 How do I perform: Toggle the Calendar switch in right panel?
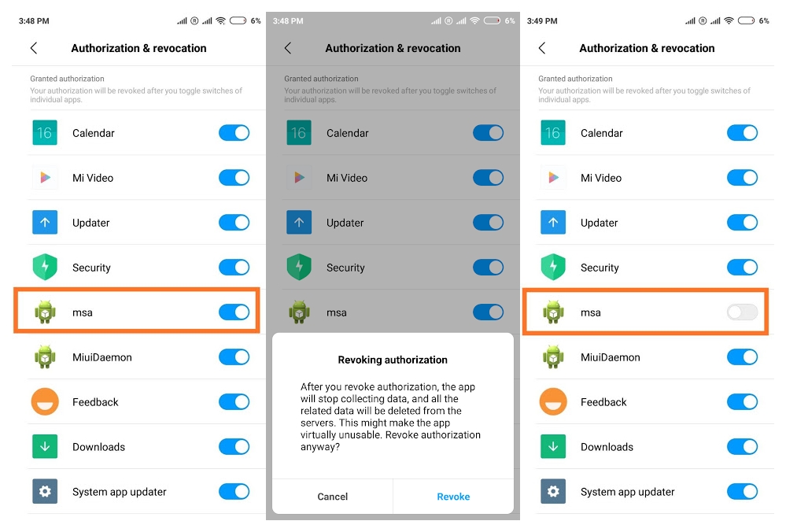pyautogui.click(x=743, y=133)
